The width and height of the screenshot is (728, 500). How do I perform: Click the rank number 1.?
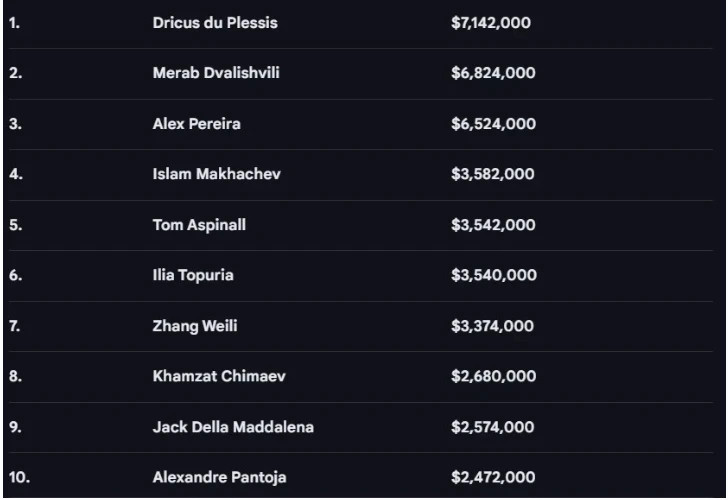click(14, 23)
